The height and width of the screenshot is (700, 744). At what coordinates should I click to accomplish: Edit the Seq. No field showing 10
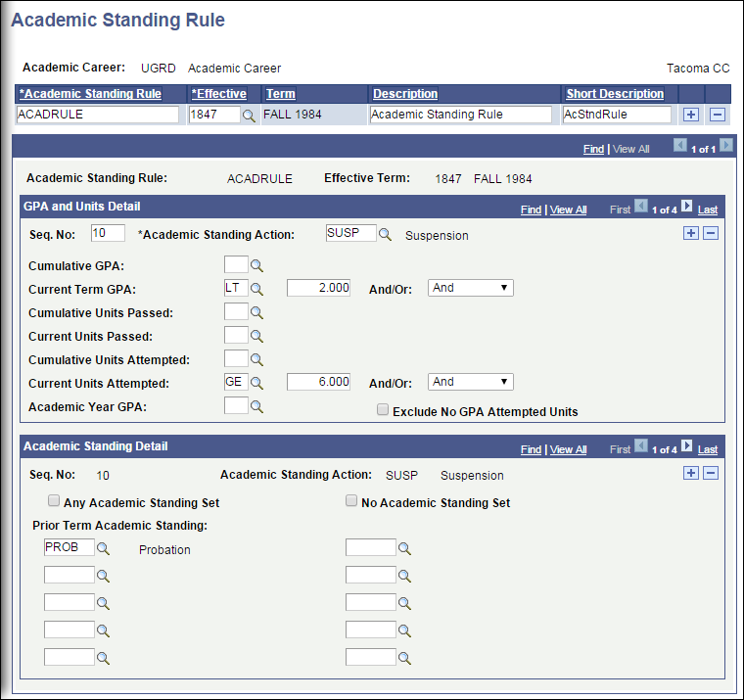click(x=109, y=233)
